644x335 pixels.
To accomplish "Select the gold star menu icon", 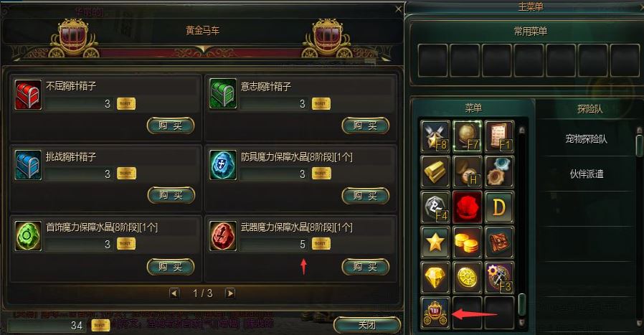I will pyautogui.click(x=435, y=242).
